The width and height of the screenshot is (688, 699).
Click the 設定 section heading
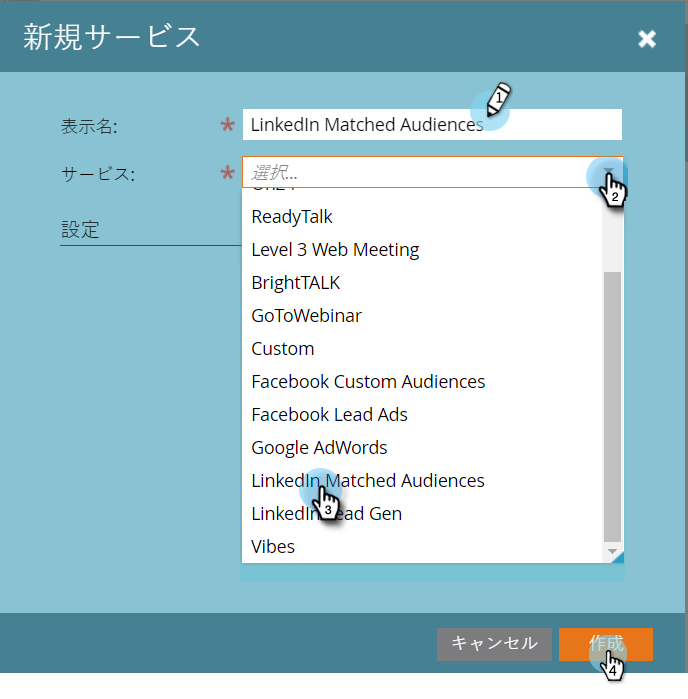pos(80,230)
